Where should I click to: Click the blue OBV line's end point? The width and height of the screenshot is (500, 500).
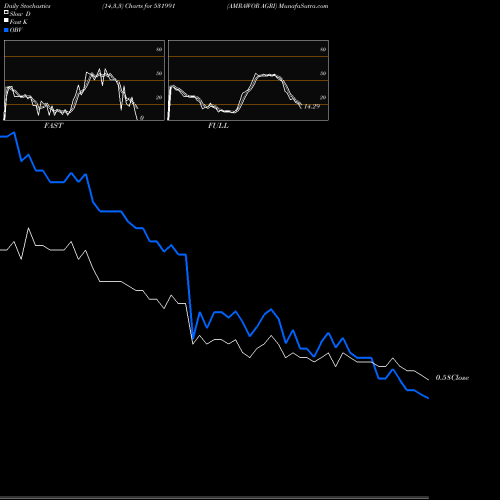(428, 398)
